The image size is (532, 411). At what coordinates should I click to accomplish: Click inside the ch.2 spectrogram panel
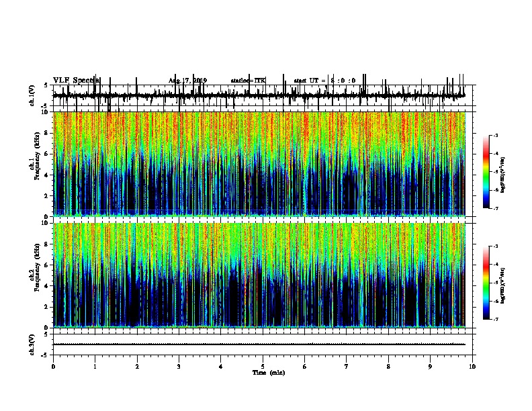pos(259,275)
